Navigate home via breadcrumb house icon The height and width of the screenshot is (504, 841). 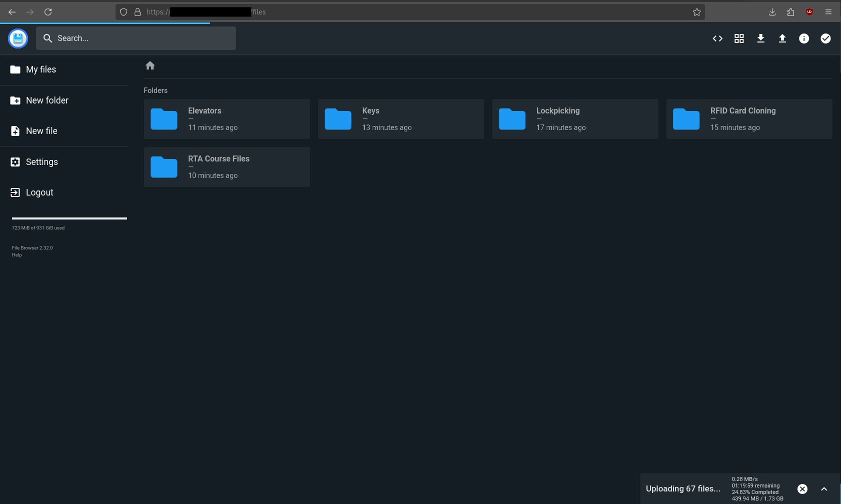click(150, 65)
